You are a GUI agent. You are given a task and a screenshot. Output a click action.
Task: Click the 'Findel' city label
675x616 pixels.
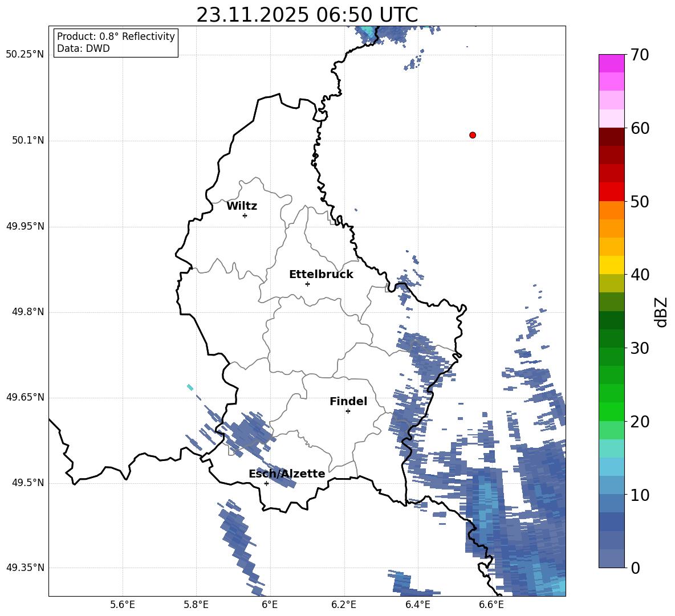pos(348,401)
